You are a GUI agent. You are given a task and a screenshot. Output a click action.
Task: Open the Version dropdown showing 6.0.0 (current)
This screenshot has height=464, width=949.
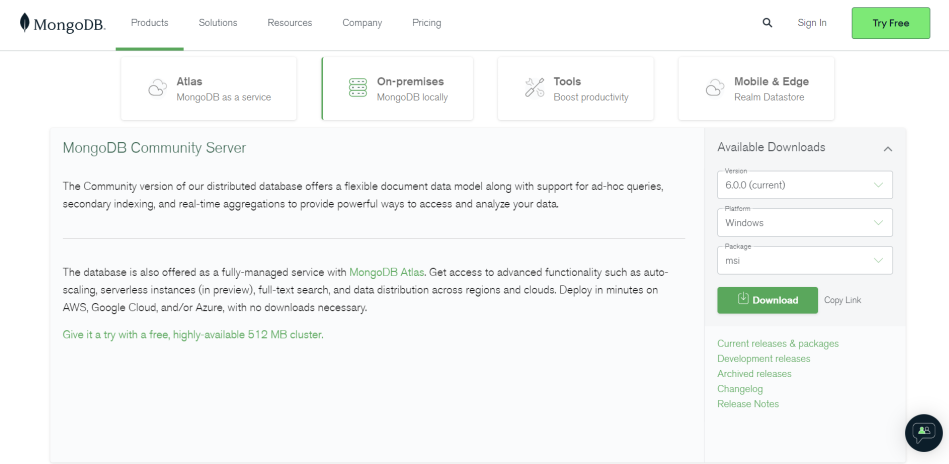tap(804, 185)
